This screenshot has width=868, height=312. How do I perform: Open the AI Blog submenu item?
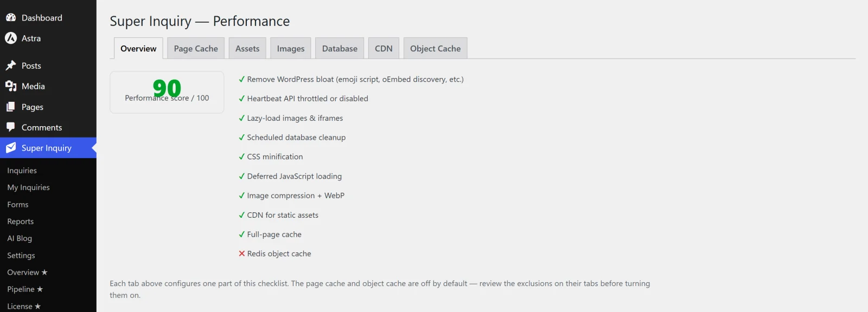(x=20, y=238)
